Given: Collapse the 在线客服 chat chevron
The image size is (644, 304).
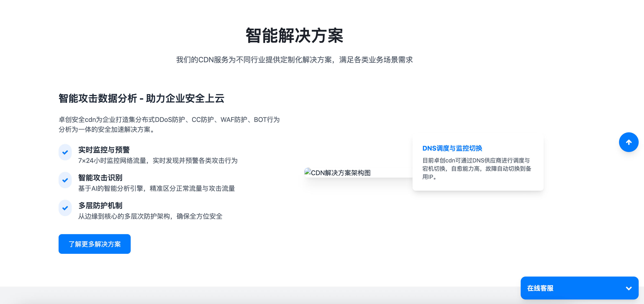Looking at the screenshot, I should (x=629, y=288).
